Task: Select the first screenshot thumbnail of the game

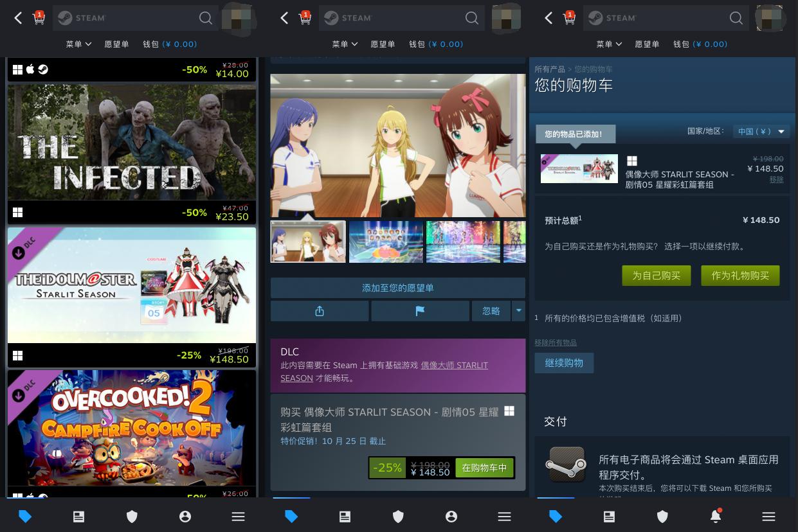Action: 308,242
